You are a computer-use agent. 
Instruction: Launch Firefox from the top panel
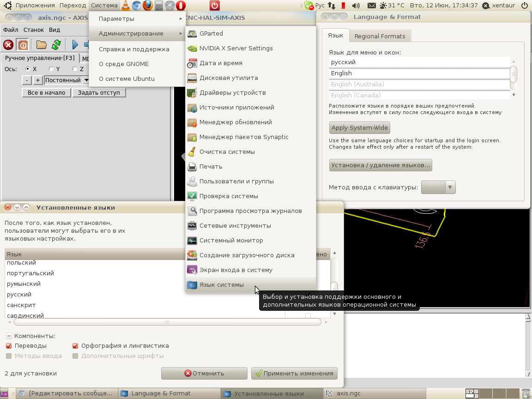[x=148, y=5]
